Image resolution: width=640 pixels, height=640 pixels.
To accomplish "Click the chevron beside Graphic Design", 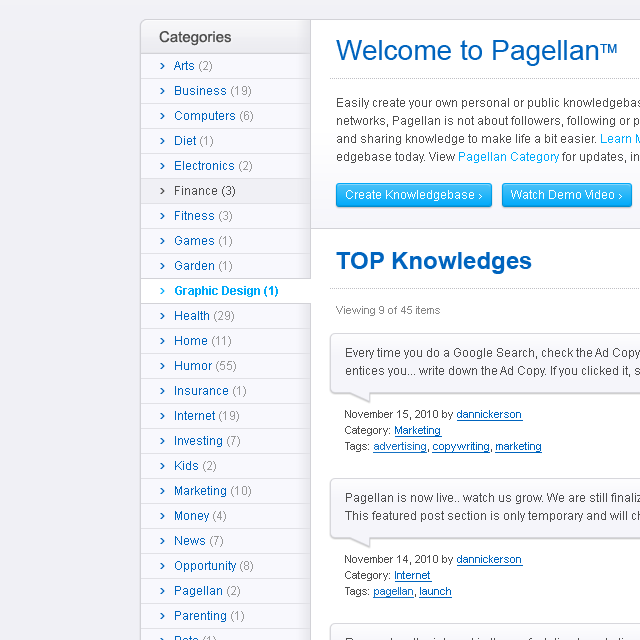I will (162, 291).
